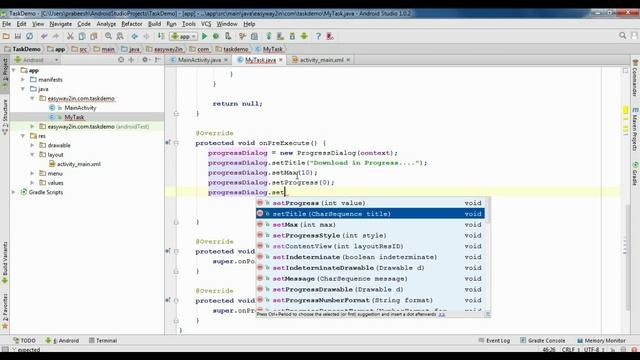Click the Find magnifier toolbar icon
640x360 pixels.
pyautogui.click(x=108, y=36)
